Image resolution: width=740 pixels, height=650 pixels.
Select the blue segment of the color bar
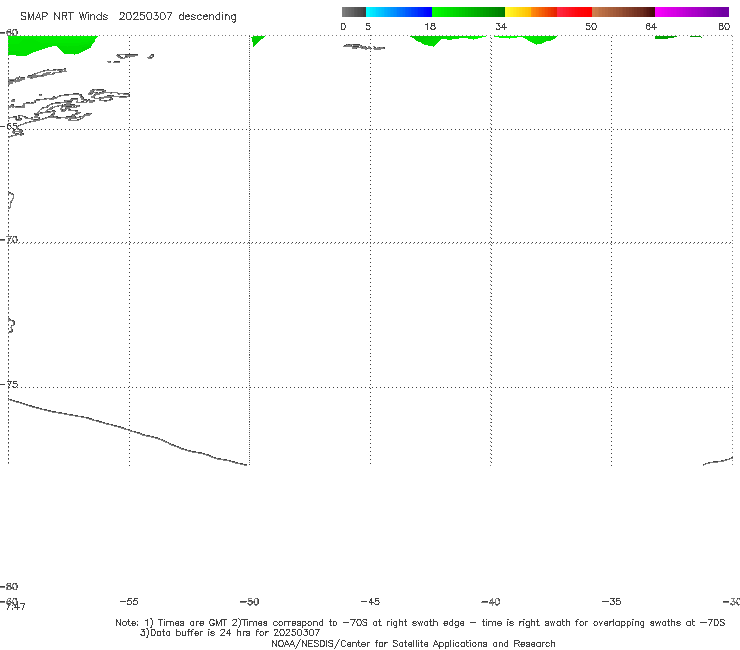pos(399,12)
